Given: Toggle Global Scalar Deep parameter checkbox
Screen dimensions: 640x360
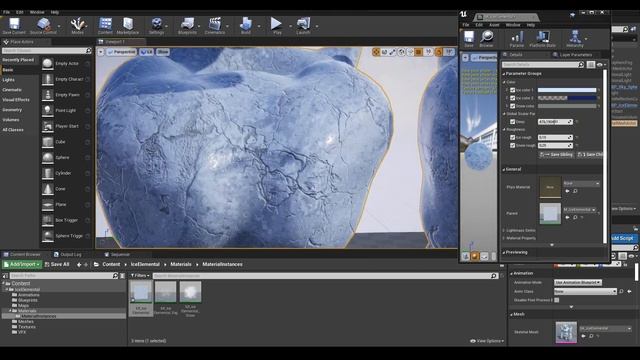Looking at the screenshot, I should (x=512, y=122).
